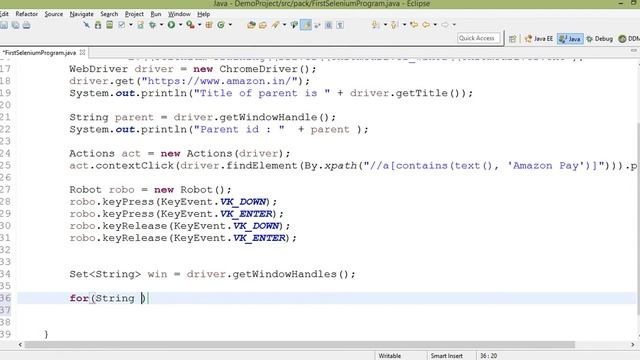This screenshot has width=640, height=360.
Task: Open the Back history dropdown arrow
Action: click(435, 24)
